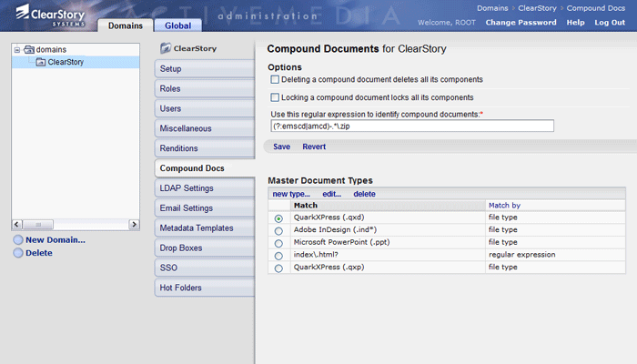Click the ClearStory header icon above Setup

(165, 48)
